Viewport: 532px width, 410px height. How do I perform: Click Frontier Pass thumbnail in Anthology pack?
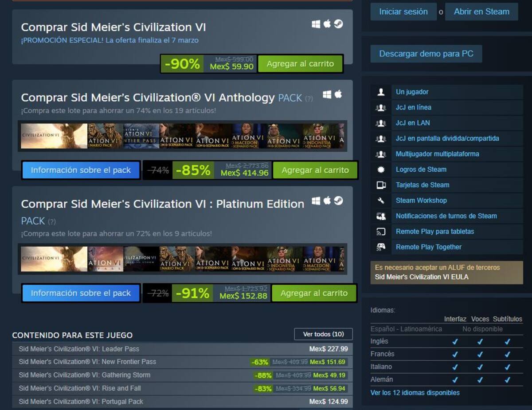(141, 136)
